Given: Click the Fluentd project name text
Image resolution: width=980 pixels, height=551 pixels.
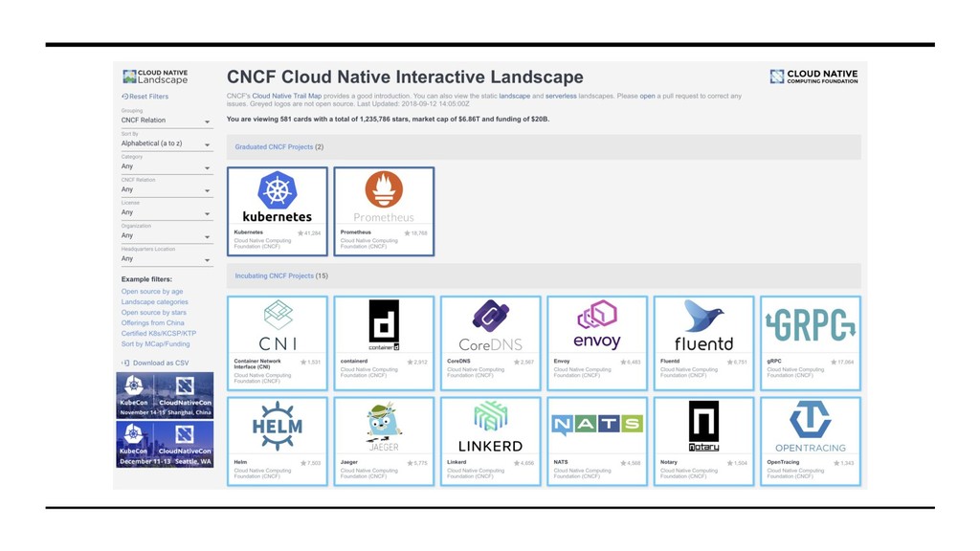Looking at the screenshot, I should [x=670, y=361].
